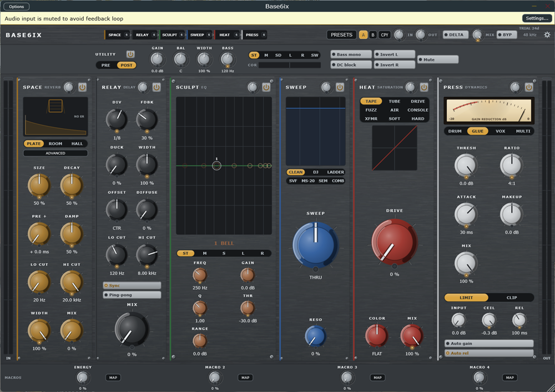Click the S solo badge on RELAY chain slot
Screen dimensions: 555x392
[154, 35]
